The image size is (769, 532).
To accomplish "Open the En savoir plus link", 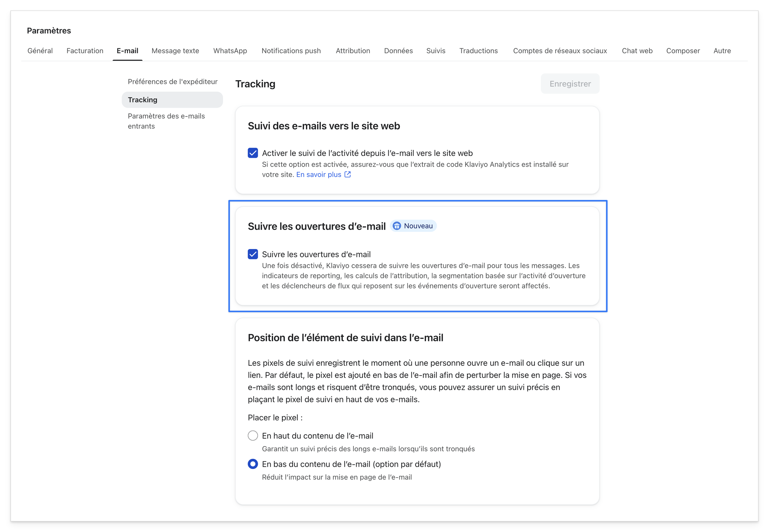I will coord(319,174).
